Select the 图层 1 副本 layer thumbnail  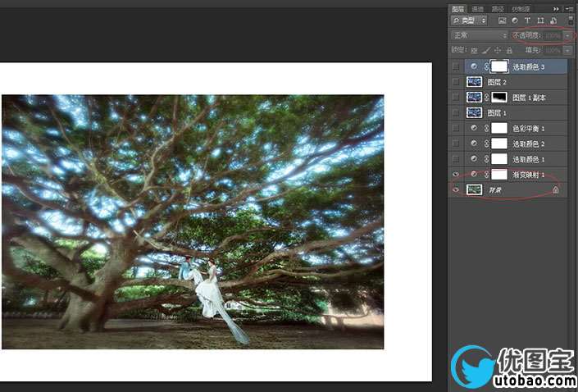pos(474,98)
